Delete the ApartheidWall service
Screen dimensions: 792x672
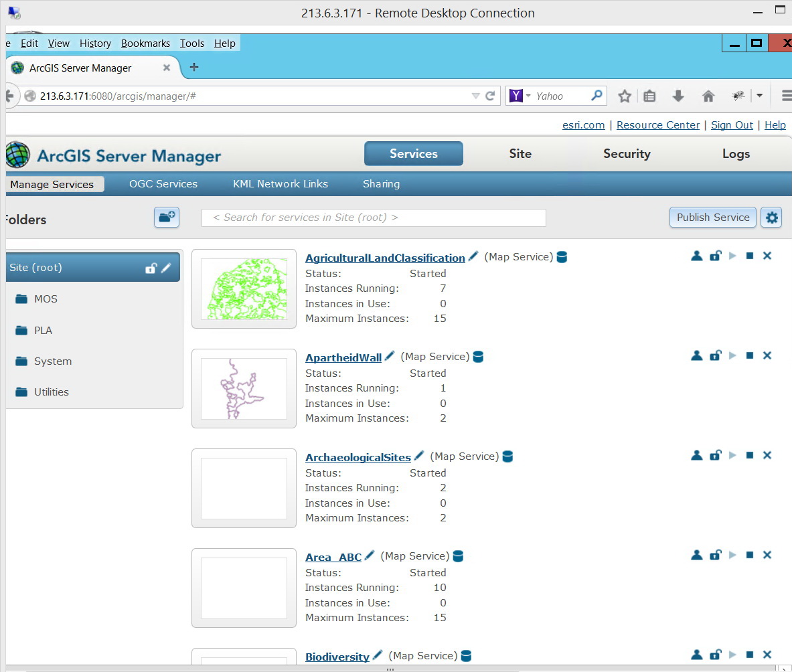(x=767, y=355)
